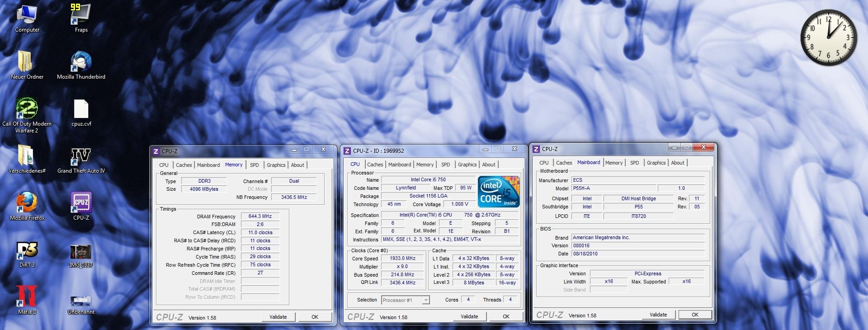This screenshot has height=330, width=868.
Task: Click Validate in the mainboard window
Action: (658, 315)
